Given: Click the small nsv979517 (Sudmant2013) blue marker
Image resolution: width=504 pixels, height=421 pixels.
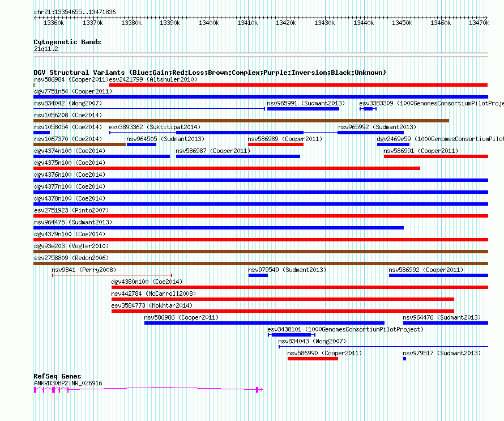Looking at the screenshot, I should coord(404,359).
